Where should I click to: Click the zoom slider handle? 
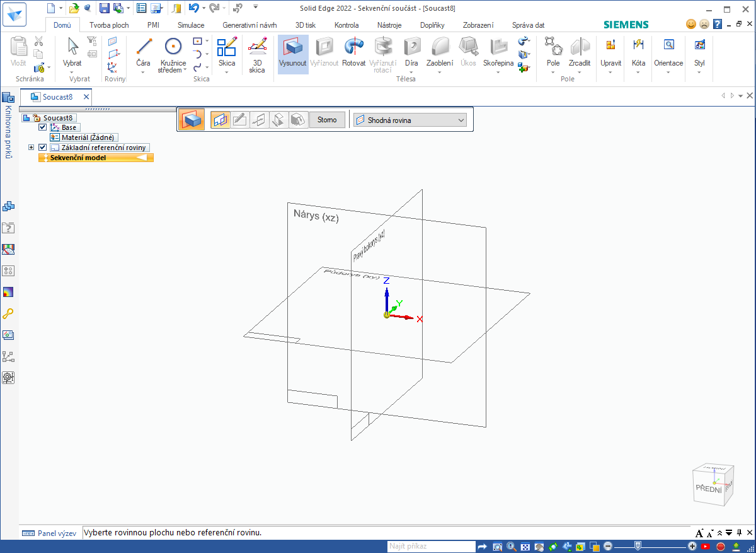point(638,546)
